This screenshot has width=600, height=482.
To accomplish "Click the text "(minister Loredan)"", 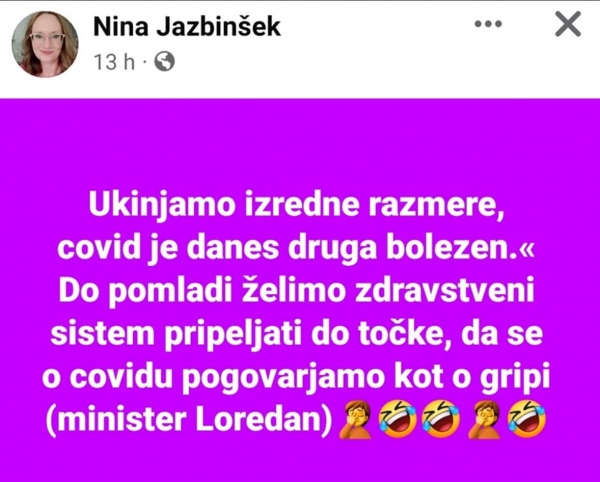I will [189, 420].
